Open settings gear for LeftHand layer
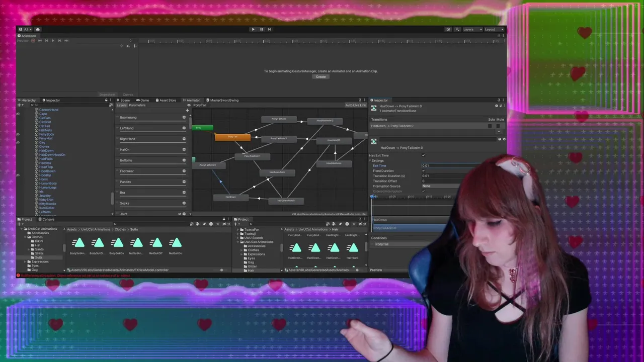This screenshot has height=362, width=644. [184, 128]
